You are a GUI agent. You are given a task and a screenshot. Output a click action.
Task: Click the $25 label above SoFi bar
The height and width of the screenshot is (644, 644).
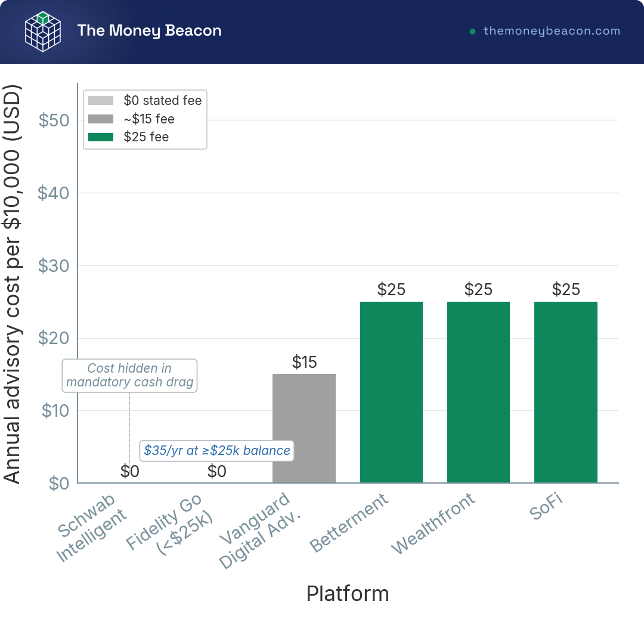tap(566, 290)
